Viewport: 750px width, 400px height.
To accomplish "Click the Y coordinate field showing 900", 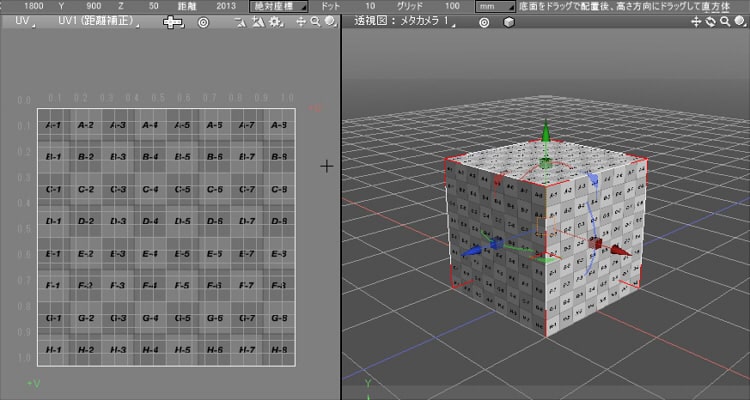I will pyautogui.click(x=94, y=6).
